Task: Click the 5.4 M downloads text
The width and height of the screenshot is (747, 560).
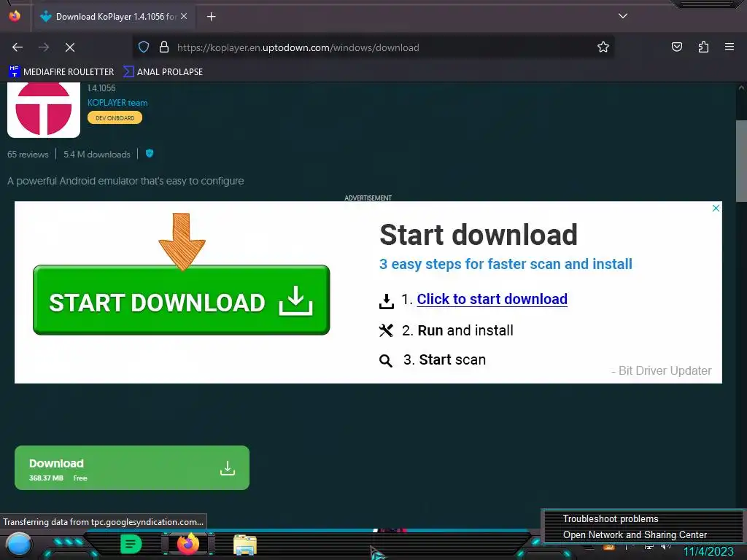Action: [97, 155]
